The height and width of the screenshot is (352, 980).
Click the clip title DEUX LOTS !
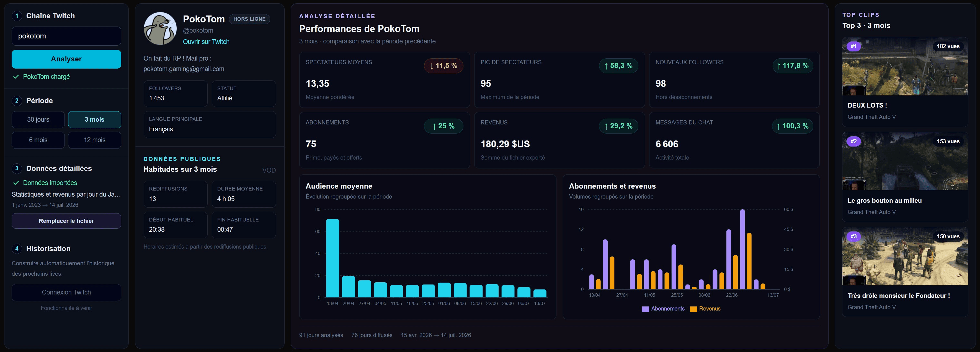867,105
